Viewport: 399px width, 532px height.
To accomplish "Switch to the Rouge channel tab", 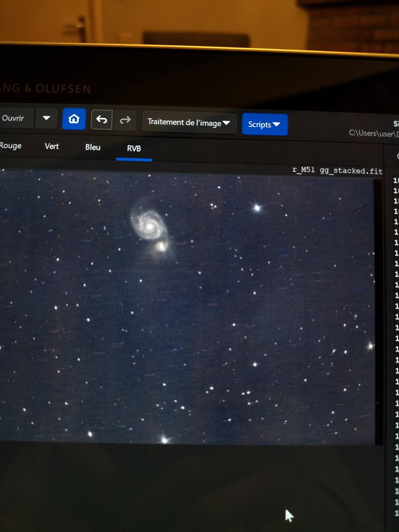I will [11, 146].
